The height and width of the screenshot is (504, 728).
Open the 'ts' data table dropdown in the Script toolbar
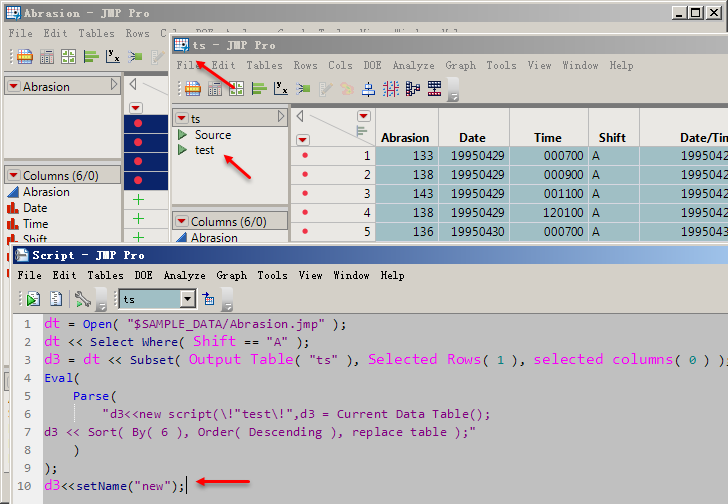tap(187, 299)
